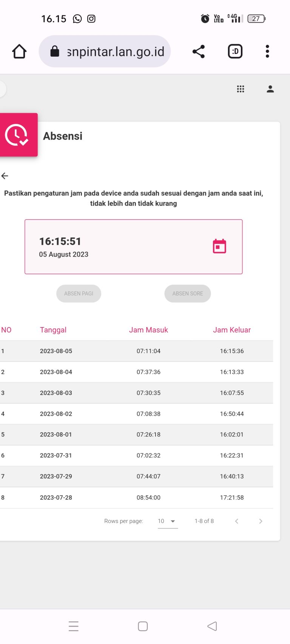Open the apps grid menu
The height and width of the screenshot is (644, 290).
click(241, 89)
